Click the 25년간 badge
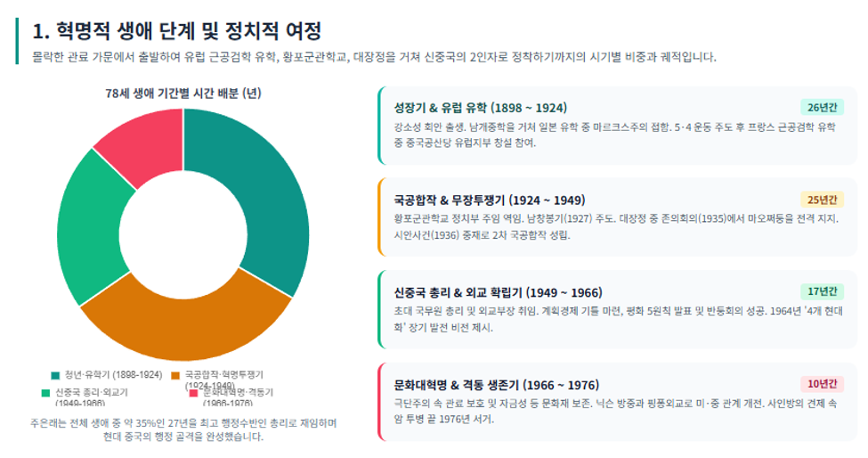 (x=822, y=200)
